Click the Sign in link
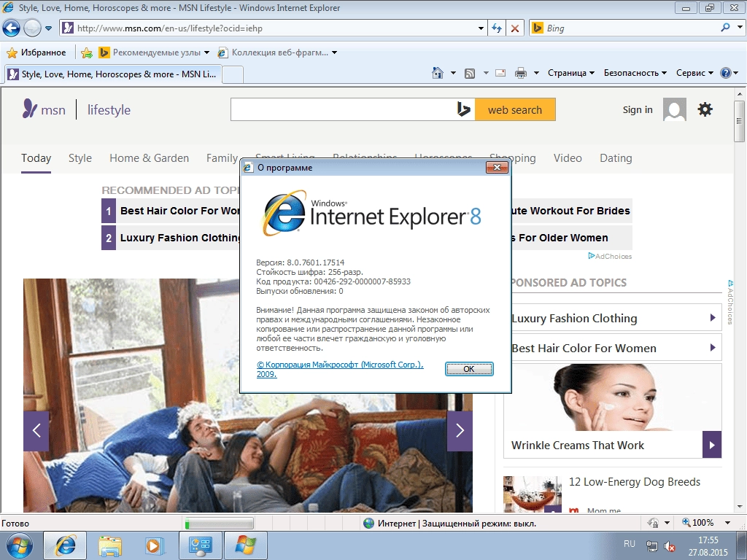Image resolution: width=747 pixels, height=560 pixels. point(638,109)
